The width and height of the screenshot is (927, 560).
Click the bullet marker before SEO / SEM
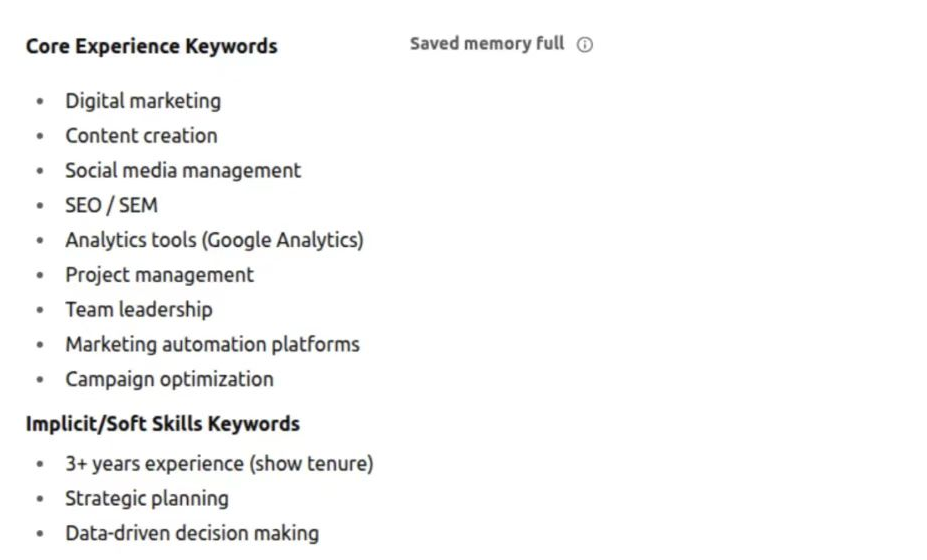40,206
